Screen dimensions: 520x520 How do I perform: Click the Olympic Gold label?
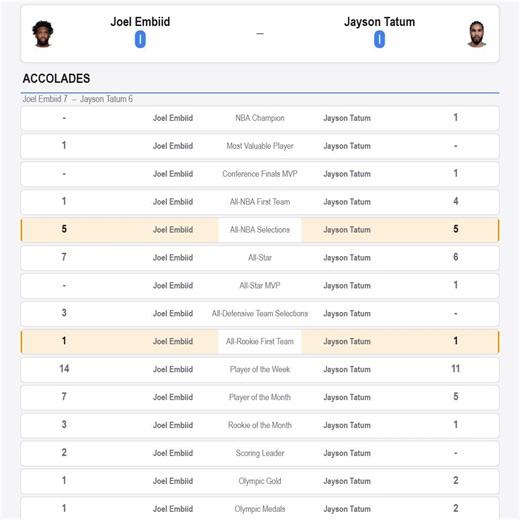pyautogui.click(x=260, y=481)
